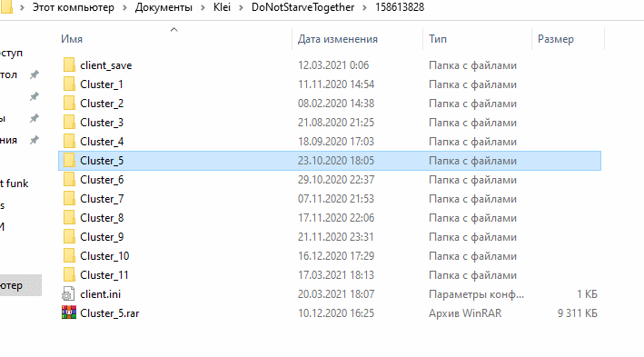644x357 pixels.
Task: Select the client.ini file name
Action: point(100,294)
